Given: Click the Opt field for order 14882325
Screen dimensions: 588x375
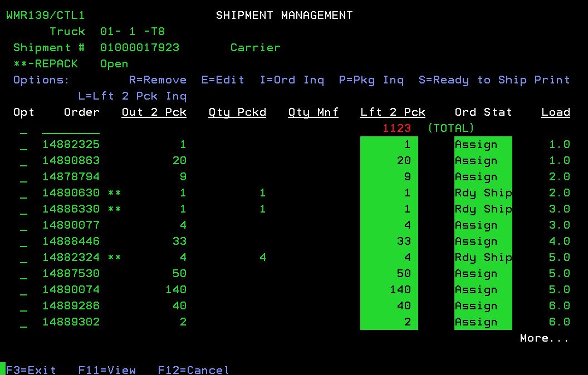Looking at the screenshot, I should point(23,145).
